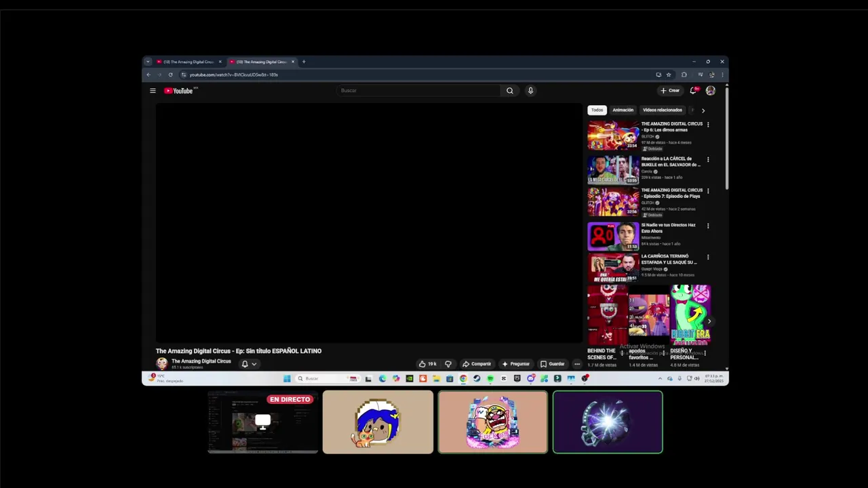This screenshot has width=868, height=488.
Task: Select the second Amazing Digital Circus tab
Action: click(262, 62)
